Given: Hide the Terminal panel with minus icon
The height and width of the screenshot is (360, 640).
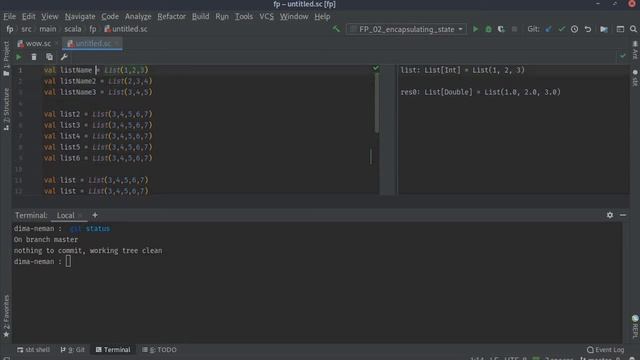Looking at the screenshot, I should click(623, 215).
